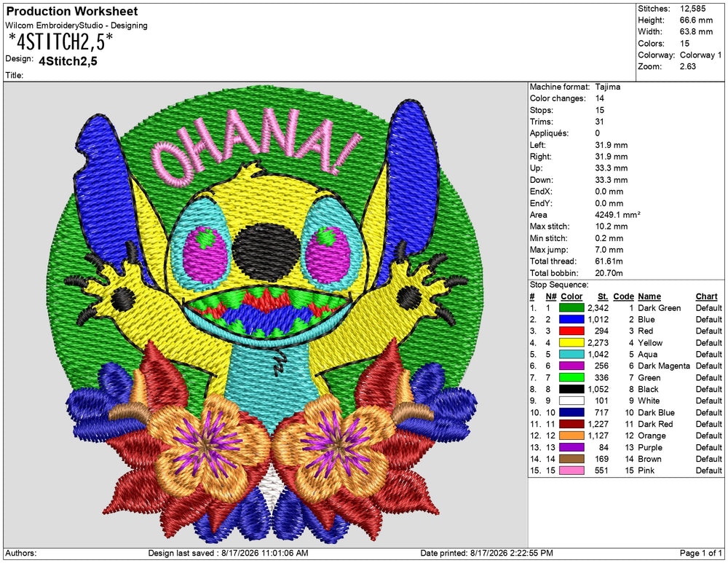
Task: Click the 'Authors:' footer label
Action: (x=21, y=554)
